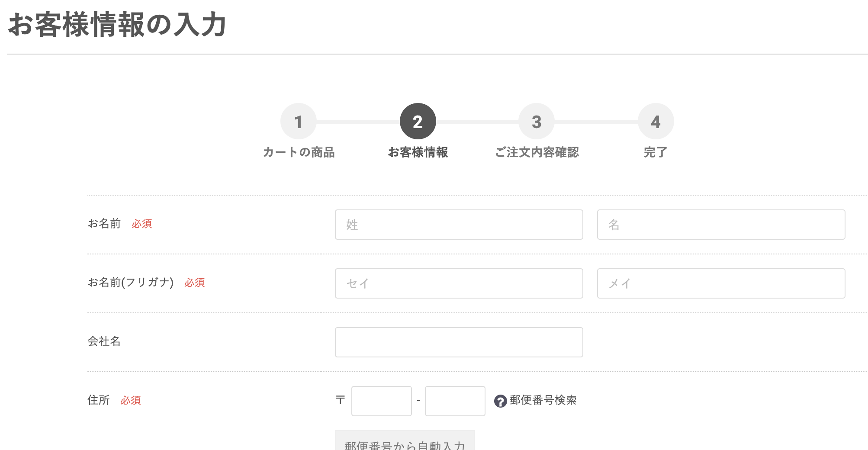This screenshot has height=450, width=868.
Task: Focus the 姓 last name field
Action: pyautogui.click(x=459, y=225)
